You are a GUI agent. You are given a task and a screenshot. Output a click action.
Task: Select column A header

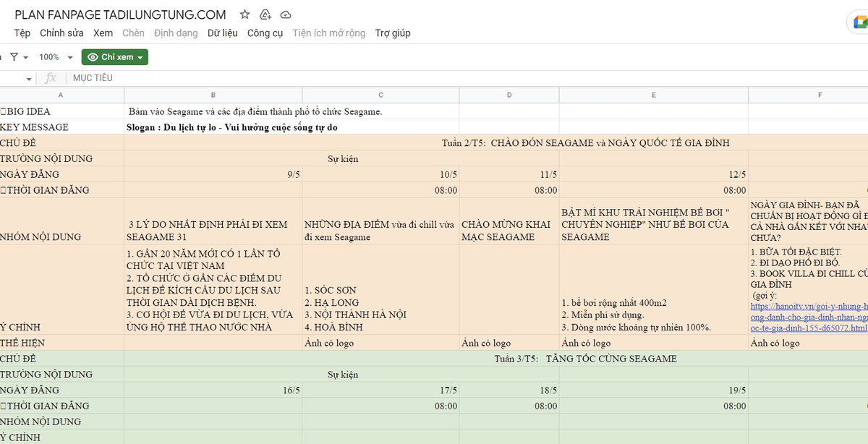pos(61,95)
